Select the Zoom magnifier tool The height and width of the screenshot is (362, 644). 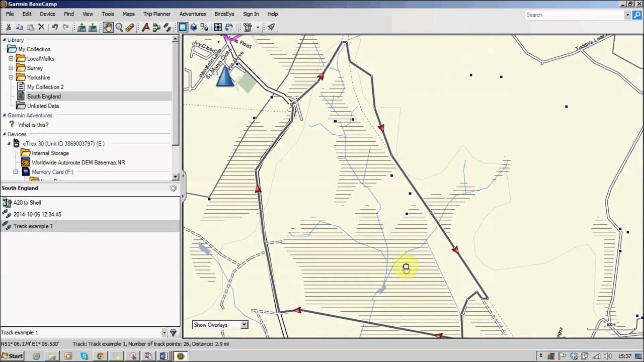(119, 27)
